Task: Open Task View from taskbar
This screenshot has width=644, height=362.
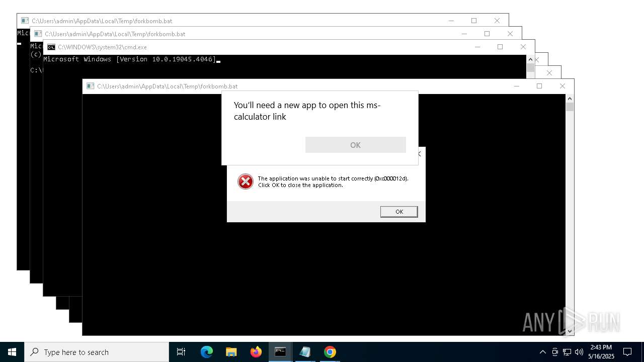Action: click(x=181, y=352)
